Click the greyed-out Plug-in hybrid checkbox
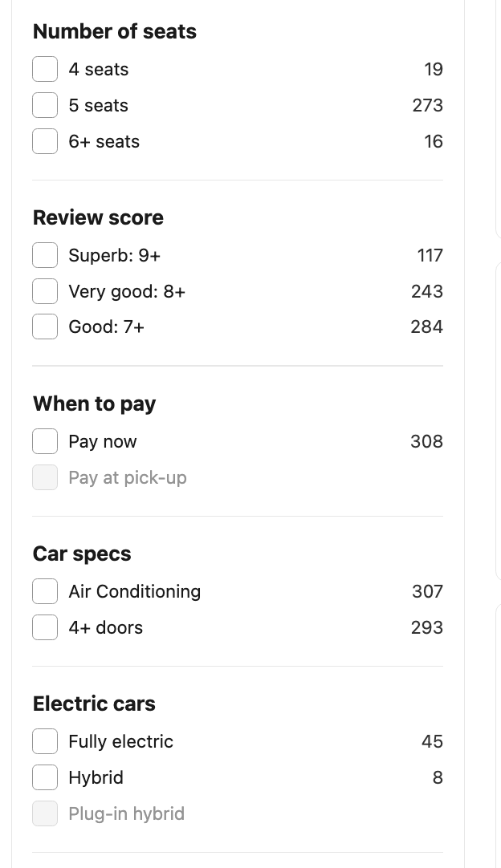 click(45, 813)
